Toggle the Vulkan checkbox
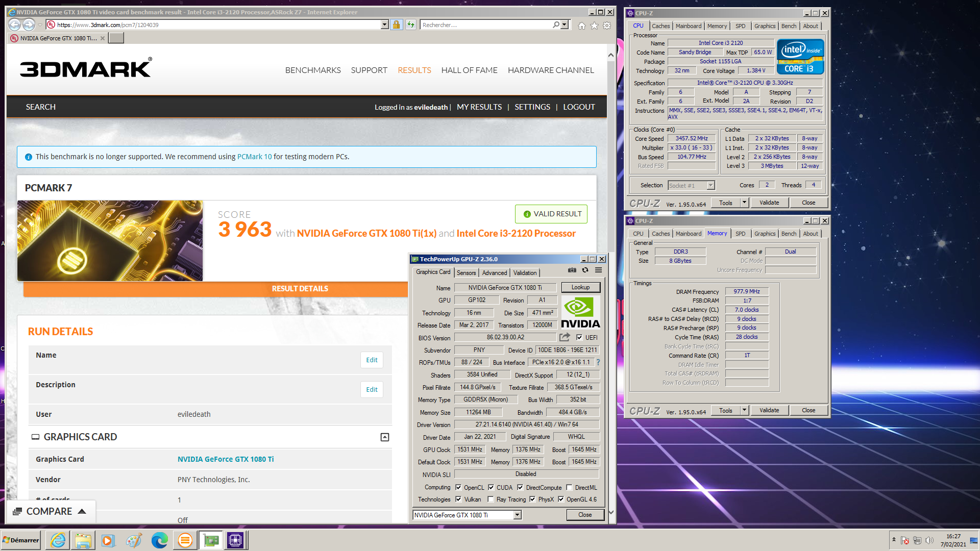980x551 pixels. point(458,499)
